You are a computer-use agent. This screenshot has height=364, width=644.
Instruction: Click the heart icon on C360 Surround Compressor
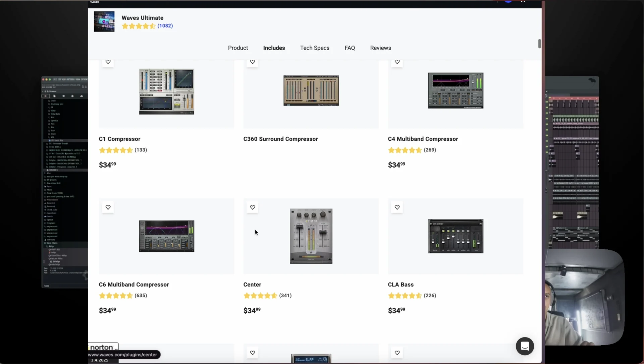[253, 62]
